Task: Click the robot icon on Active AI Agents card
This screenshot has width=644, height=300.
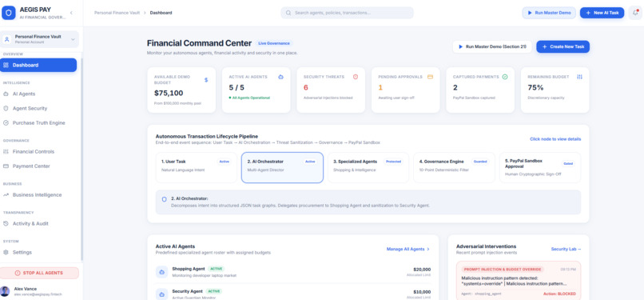Action: [281, 77]
